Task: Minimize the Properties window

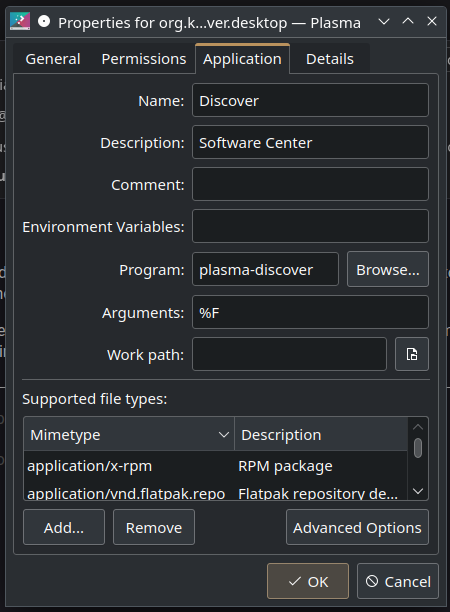Action: coord(384,21)
